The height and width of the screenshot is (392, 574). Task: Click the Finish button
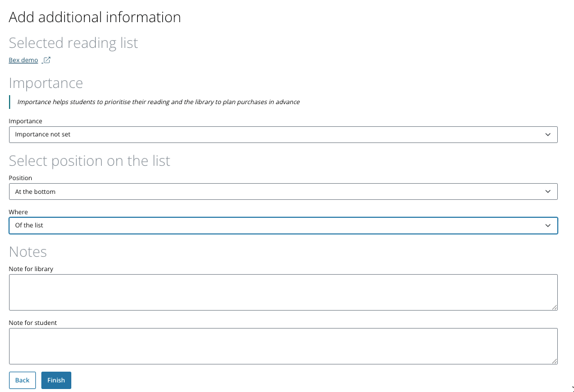(x=56, y=381)
